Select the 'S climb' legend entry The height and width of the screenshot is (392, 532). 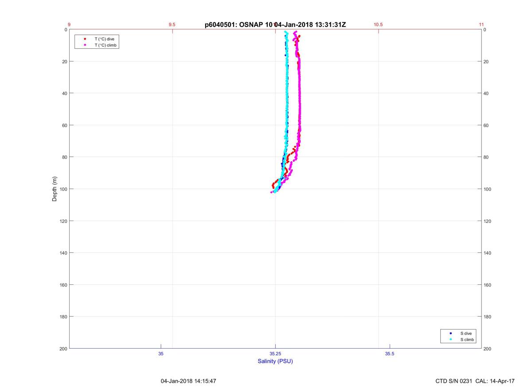(x=467, y=340)
